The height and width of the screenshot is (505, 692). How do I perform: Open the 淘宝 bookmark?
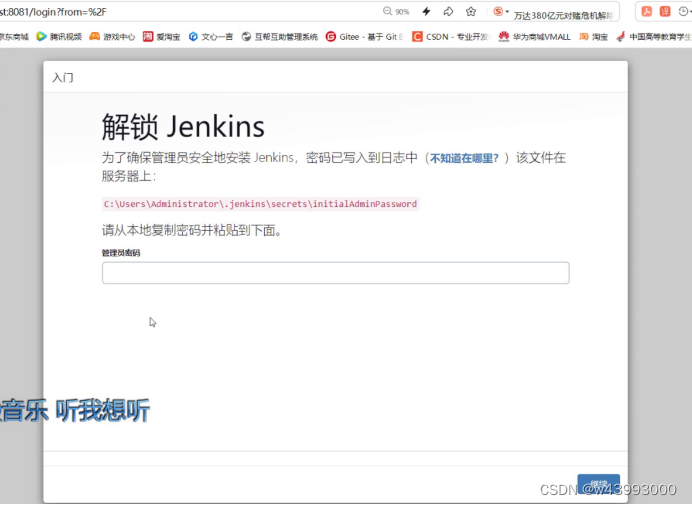[x=593, y=37]
